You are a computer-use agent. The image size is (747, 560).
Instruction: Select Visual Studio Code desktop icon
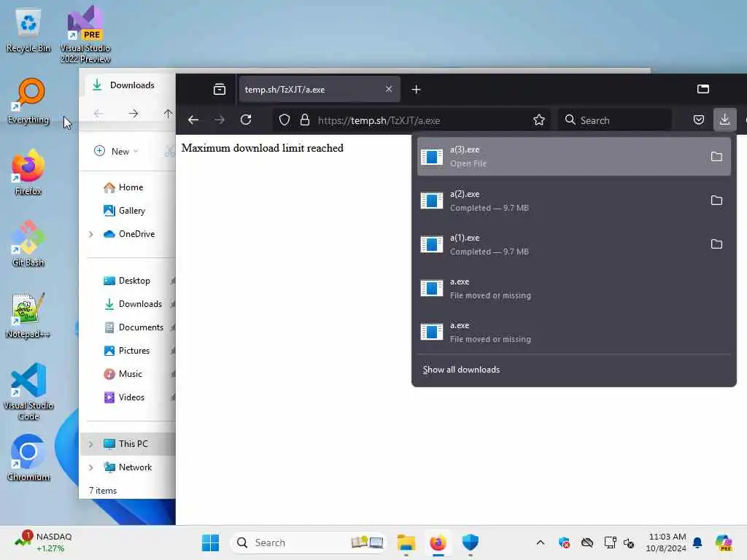coord(28,392)
